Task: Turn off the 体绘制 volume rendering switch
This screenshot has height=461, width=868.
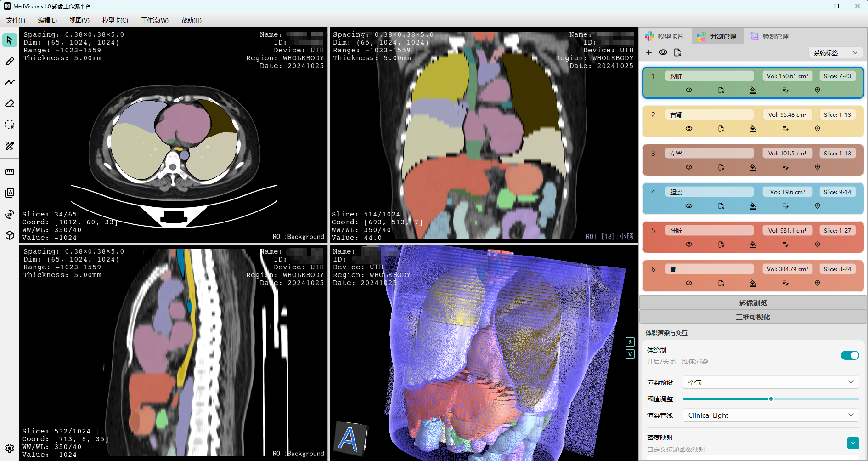Action: (850, 355)
